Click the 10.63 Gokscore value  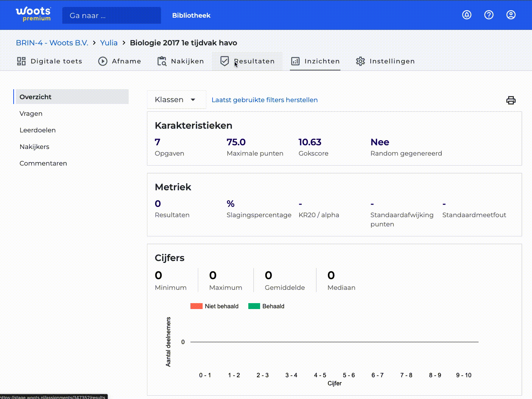(x=310, y=142)
